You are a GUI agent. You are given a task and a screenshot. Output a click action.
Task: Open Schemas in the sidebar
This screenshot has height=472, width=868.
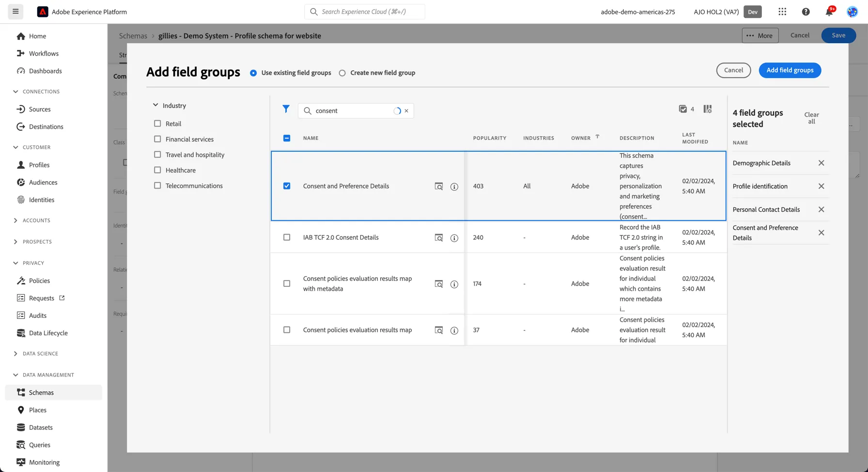coord(53,393)
